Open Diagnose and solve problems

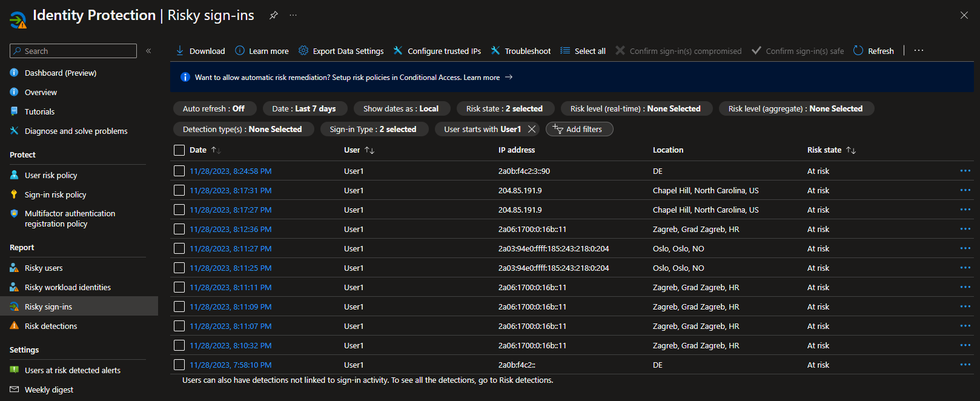click(76, 131)
